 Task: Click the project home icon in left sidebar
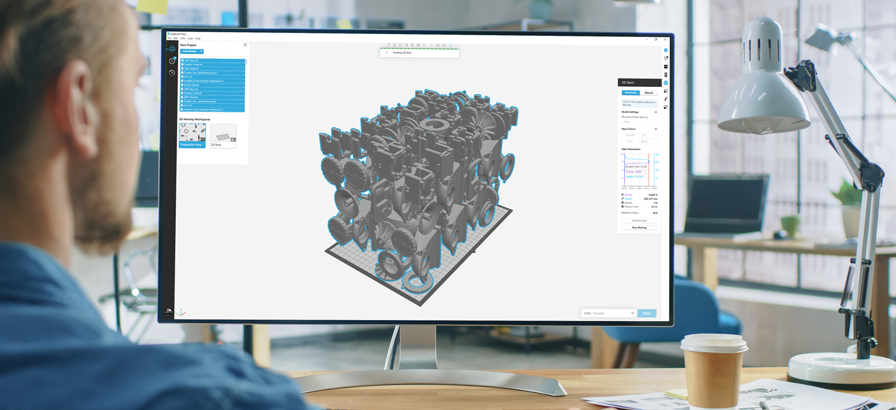172,48
